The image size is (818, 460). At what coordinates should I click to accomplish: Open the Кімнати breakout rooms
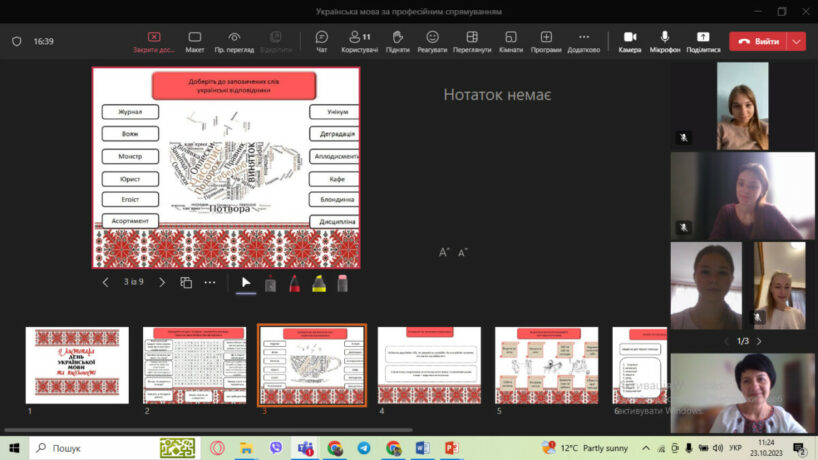tap(510, 41)
